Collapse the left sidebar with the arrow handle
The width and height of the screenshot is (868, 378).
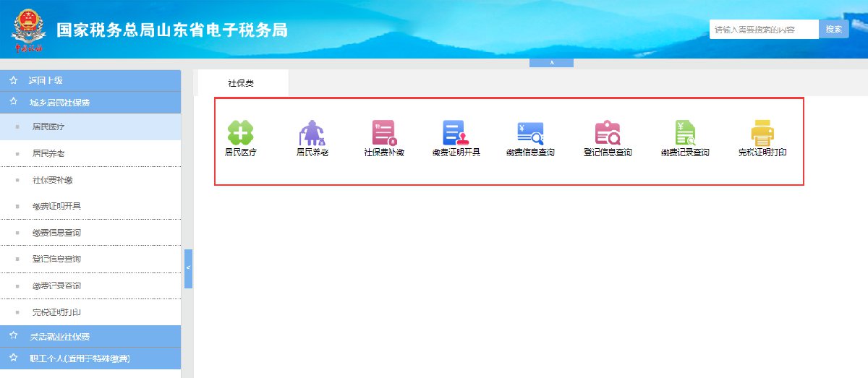188,268
